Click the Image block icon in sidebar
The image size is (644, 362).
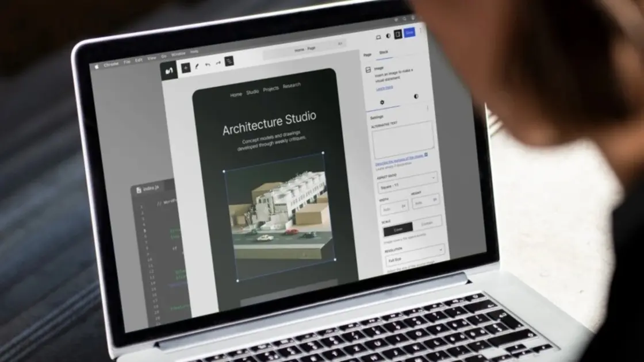(368, 70)
